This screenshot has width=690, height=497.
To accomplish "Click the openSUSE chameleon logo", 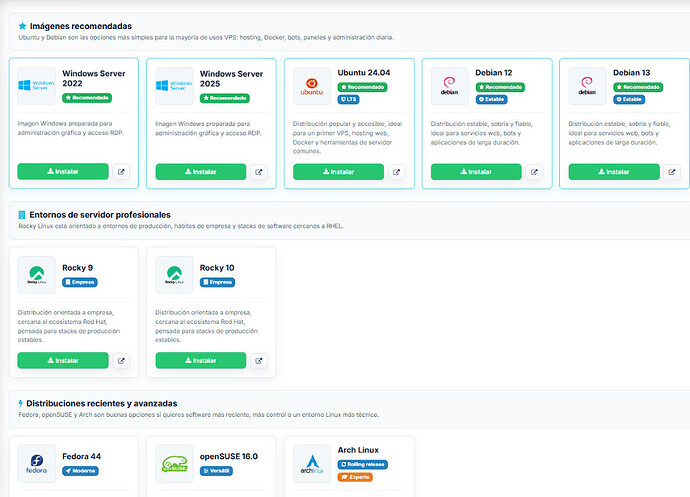I will pos(174,464).
